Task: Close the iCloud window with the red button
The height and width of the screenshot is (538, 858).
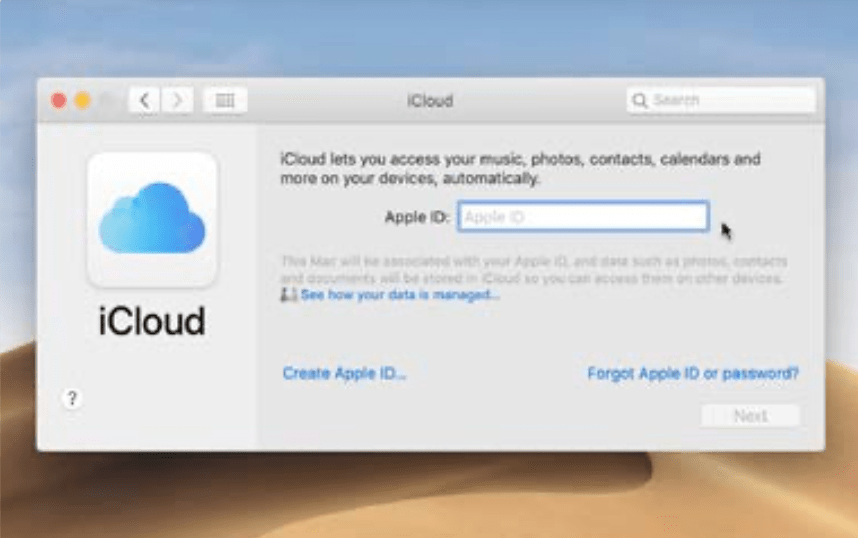Action: pos(59,101)
